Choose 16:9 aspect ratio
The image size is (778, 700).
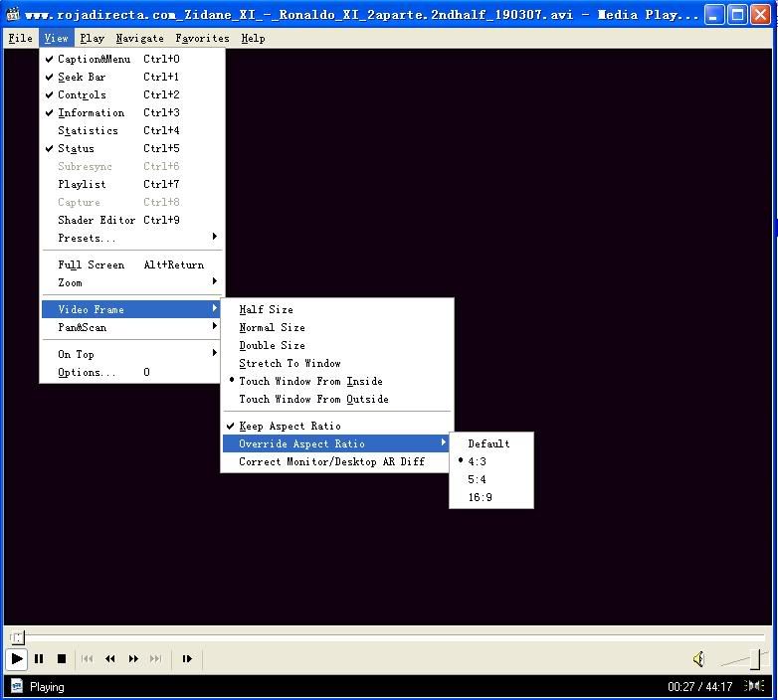click(x=491, y=497)
